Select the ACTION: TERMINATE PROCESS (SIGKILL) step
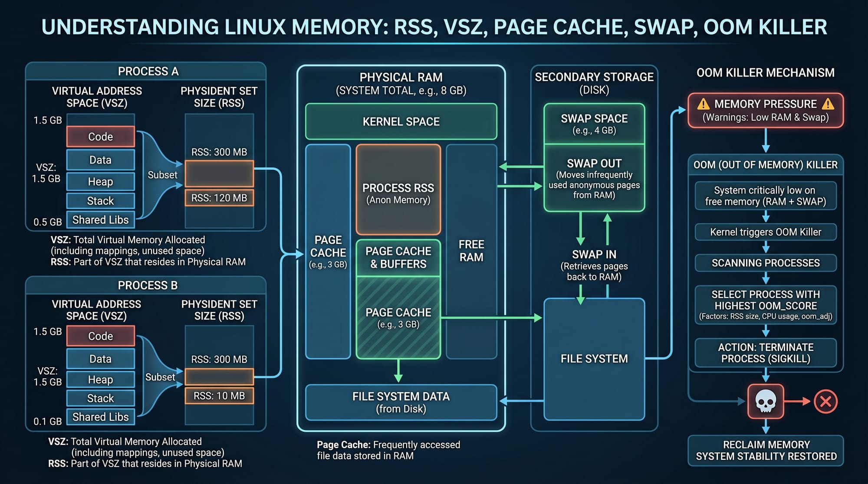The width and height of the screenshot is (868, 484). click(x=766, y=353)
